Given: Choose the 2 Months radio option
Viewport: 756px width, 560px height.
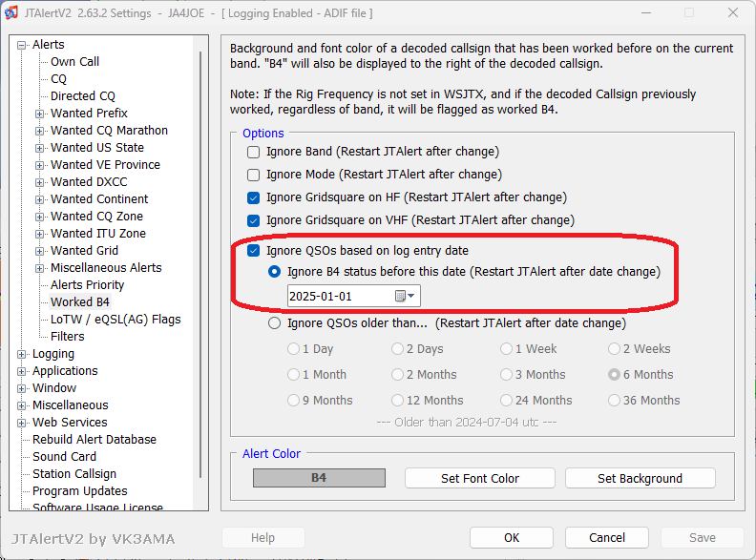Looking at the screenshot, I should (397, 375).
